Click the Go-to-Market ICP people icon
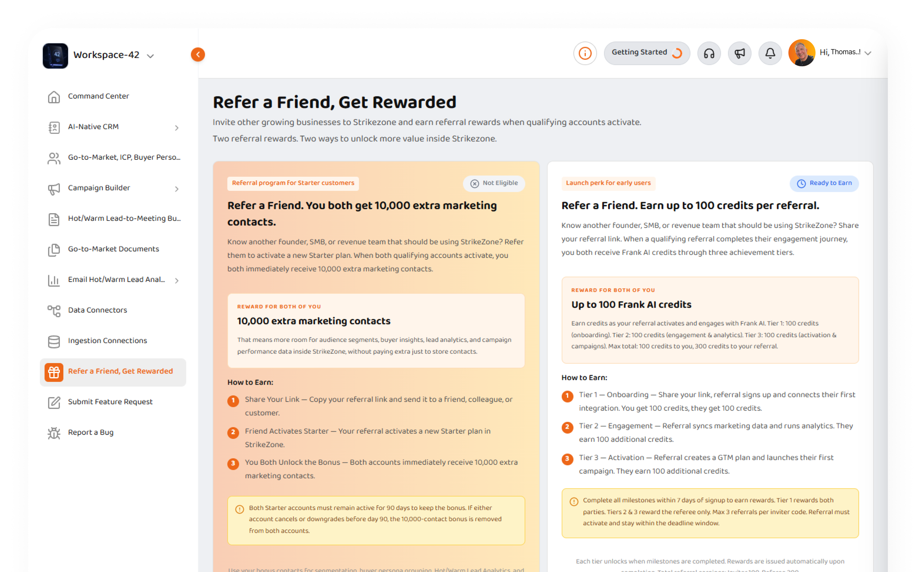This screenshot has height=572, width=924. (x=54, y=158)
